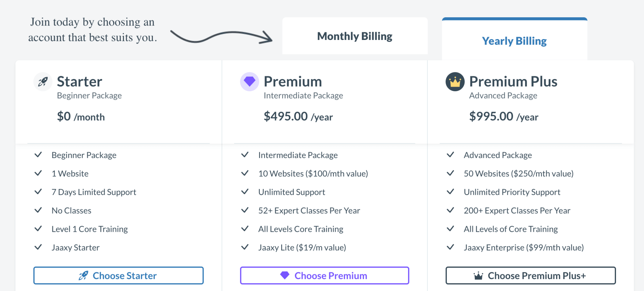Click the Premium Plus crown icon

(455, 82)
